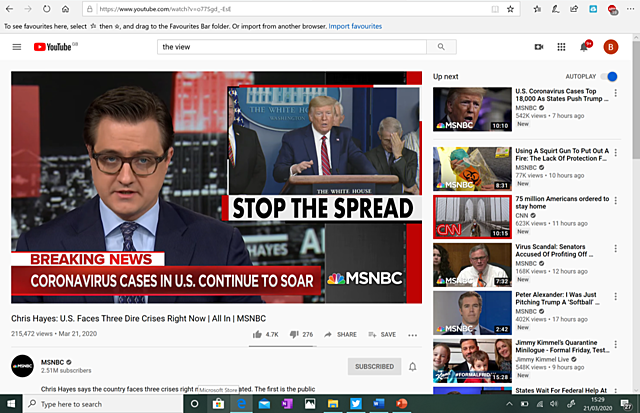
Task: Open U.S. Coronavirus Cases Top 18,000 thumbnail
Action: pyautogui.click(x=472, y=109)
